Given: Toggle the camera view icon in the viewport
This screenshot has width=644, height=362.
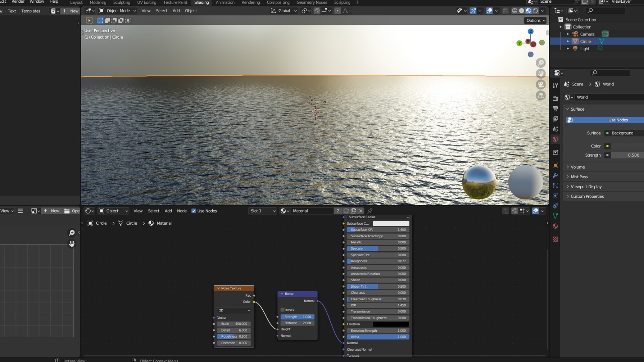Looking at the screenshot, I should pyautogui.click(x=540, y=84).
